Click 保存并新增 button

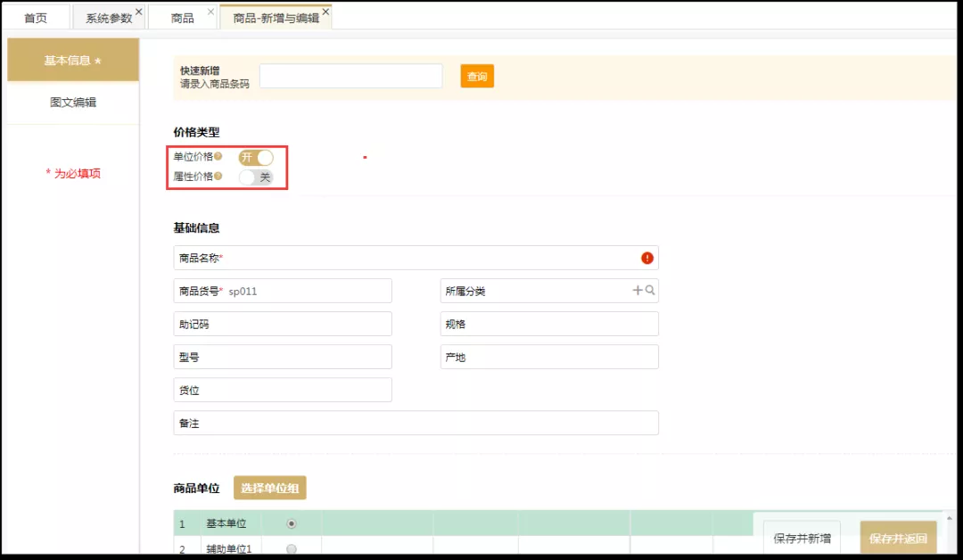[x=802, y=538]
